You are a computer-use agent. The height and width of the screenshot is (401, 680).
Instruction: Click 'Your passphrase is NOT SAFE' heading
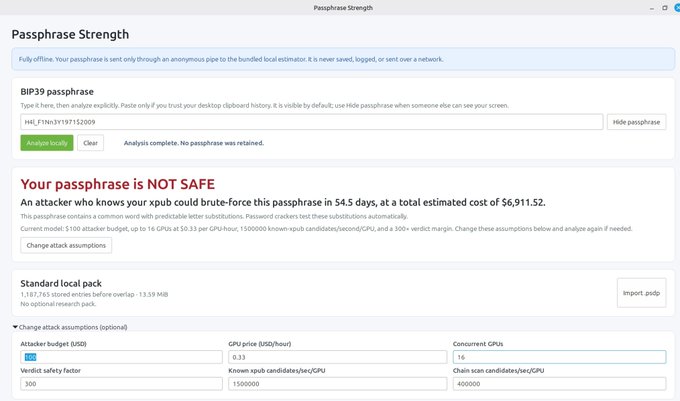[118, 184]
